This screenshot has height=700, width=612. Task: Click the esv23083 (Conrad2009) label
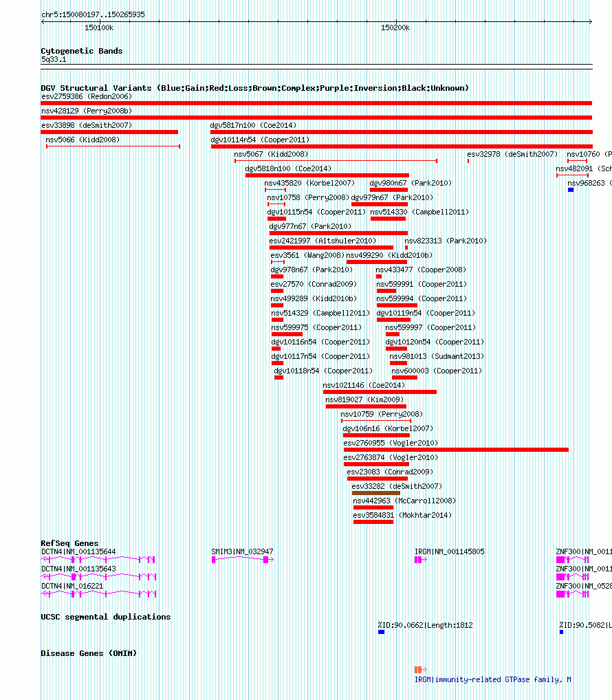click(x=390, y=472)
